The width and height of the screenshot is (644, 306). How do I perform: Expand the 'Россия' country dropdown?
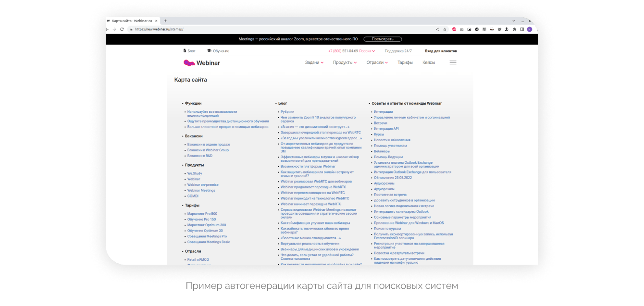pyautogui.click(x=367, y=50)
